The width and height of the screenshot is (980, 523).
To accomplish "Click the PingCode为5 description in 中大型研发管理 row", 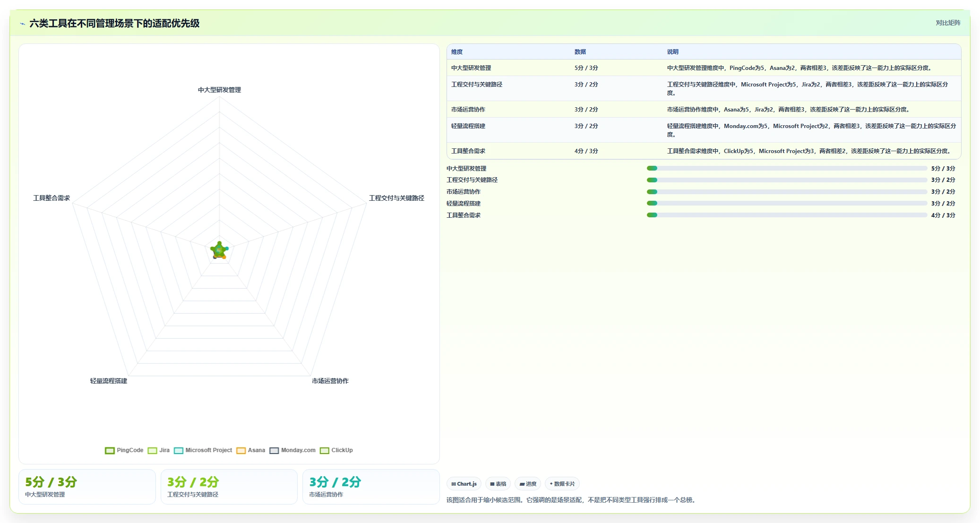I will 799,68.
